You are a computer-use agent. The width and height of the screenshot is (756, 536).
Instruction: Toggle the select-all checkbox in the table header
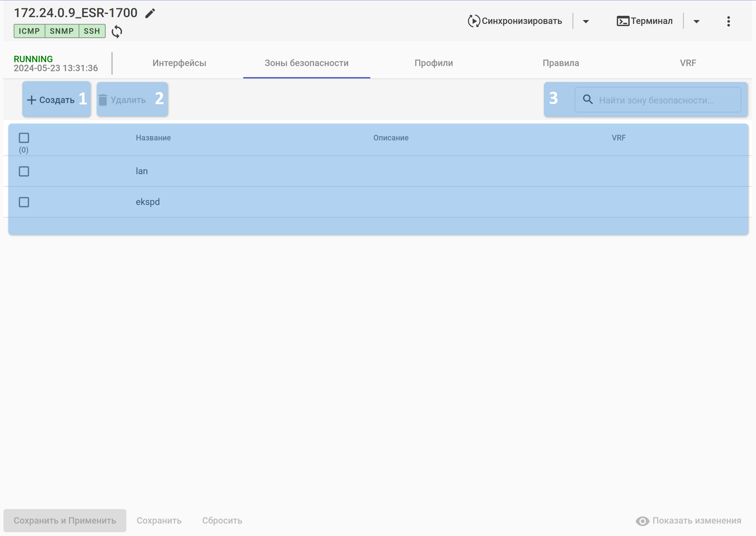[24, 138]
